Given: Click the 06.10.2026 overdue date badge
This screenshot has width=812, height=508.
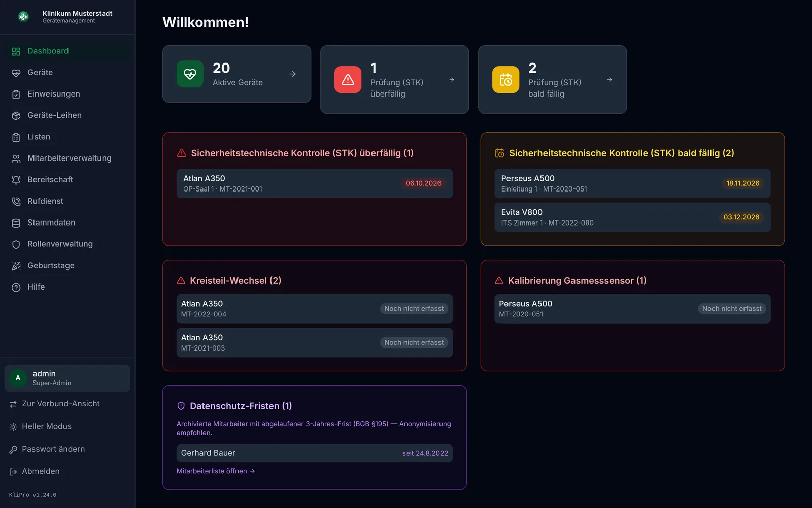Looking at the screenshot, I should pos(423,183).
